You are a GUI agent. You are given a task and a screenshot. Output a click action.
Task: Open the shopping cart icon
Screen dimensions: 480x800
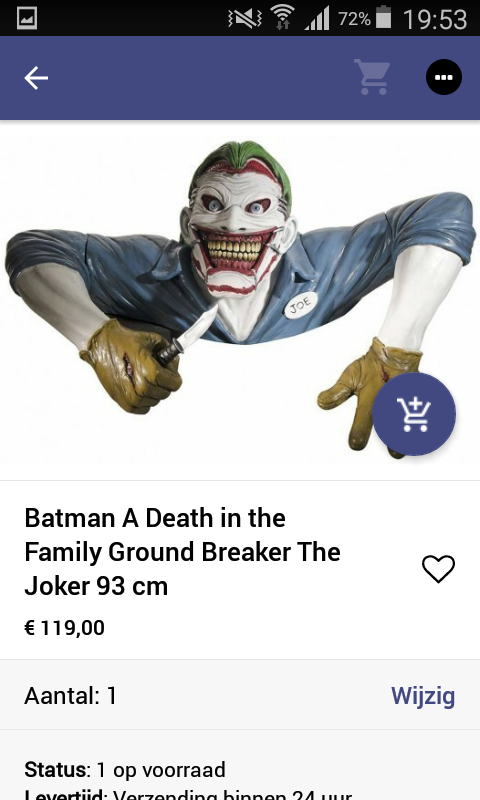pos(372,77)
